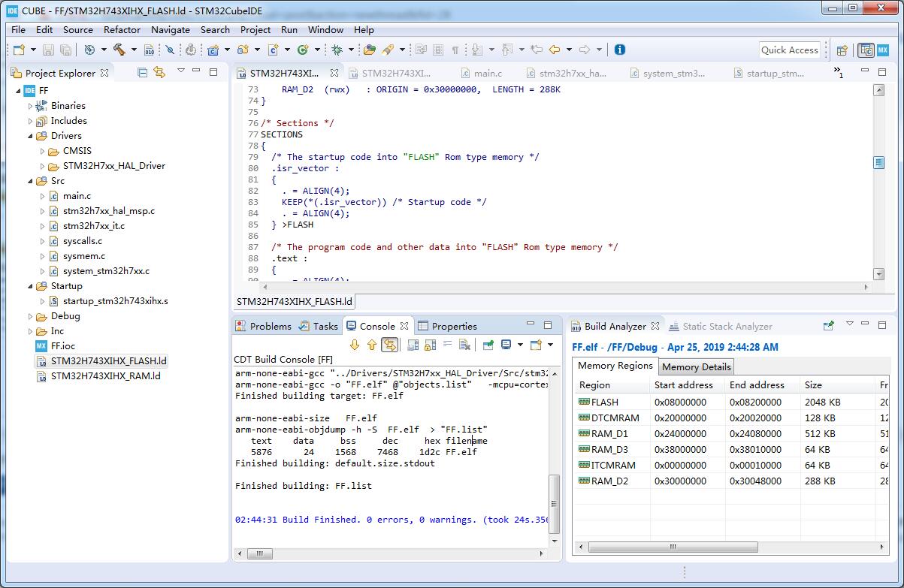
Task: Switch to the Tasks tab
Action: coord(319,326)
